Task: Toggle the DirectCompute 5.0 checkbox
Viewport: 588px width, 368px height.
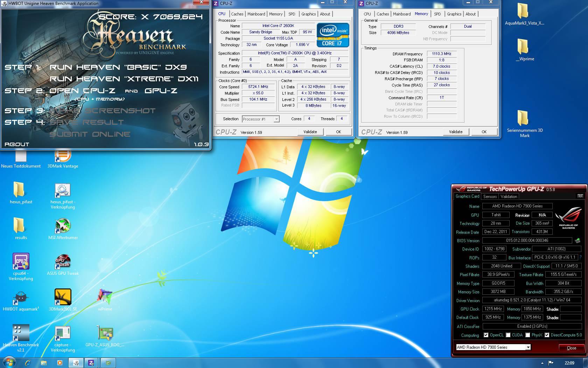Action: point(547,335)
